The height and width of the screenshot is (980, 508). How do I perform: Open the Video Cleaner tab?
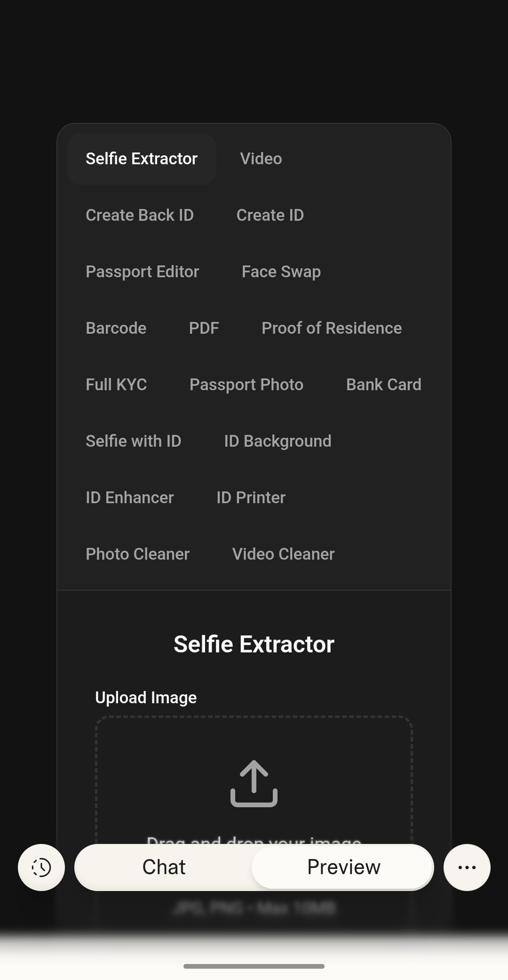tap(283, 554)
